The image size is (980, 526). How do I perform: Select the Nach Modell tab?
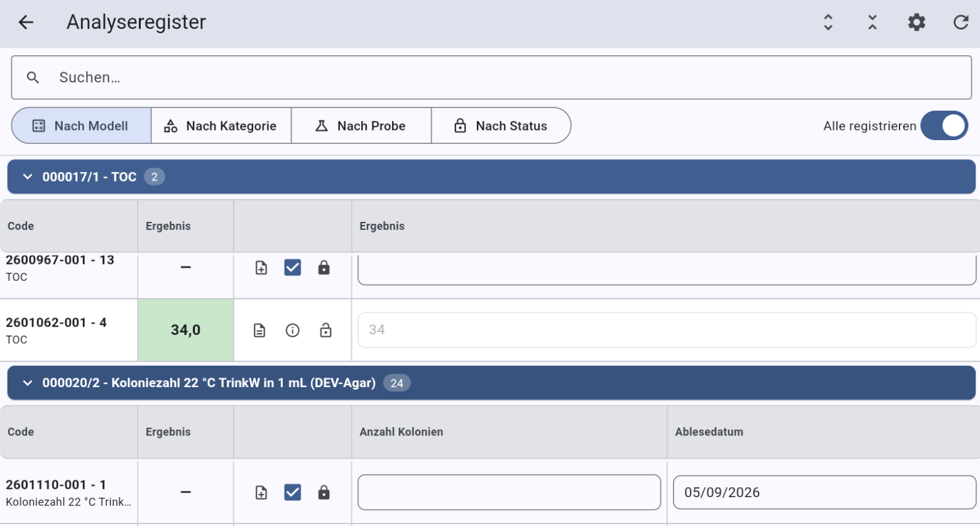point(81,126)
